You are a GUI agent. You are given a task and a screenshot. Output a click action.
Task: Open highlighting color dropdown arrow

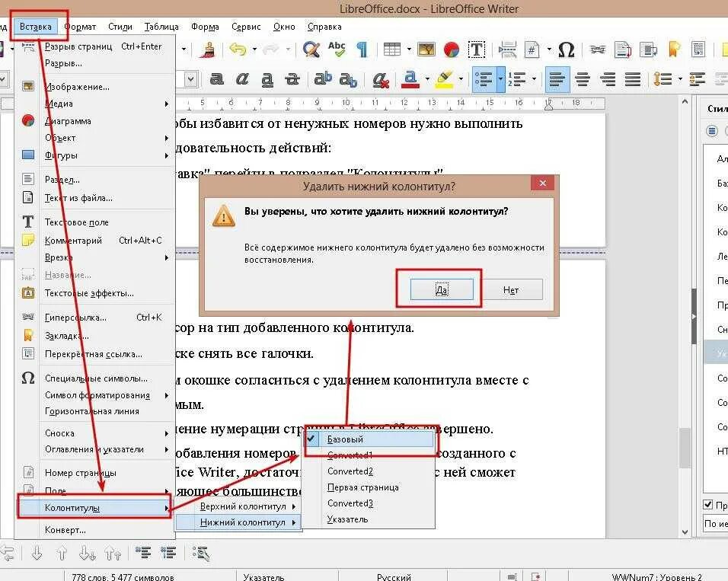461,79
